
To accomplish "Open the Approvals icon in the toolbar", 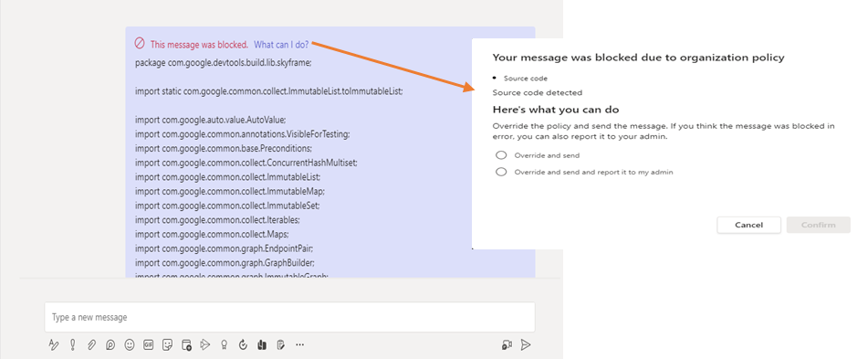I will pyautogui.click(x=243, y=344).
